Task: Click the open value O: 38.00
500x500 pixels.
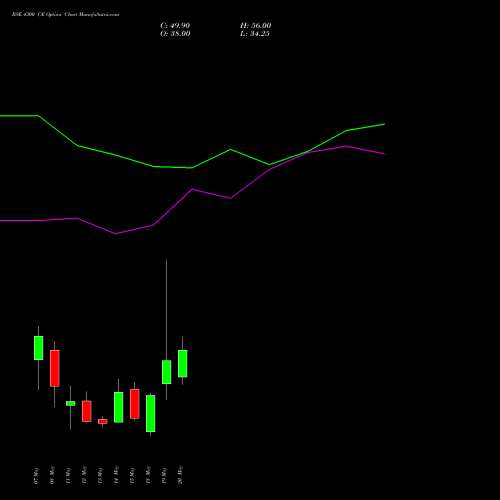Action: [175, 34]
